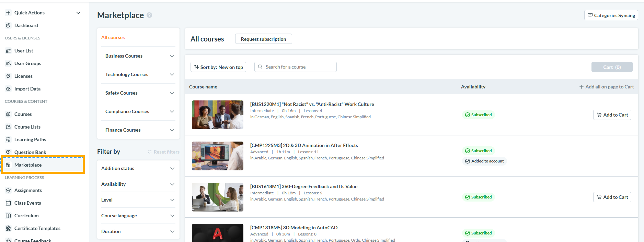Expand the Safety Courses category
The height and width of the screenshot is (242, 644).
click(x=138, y=93)
